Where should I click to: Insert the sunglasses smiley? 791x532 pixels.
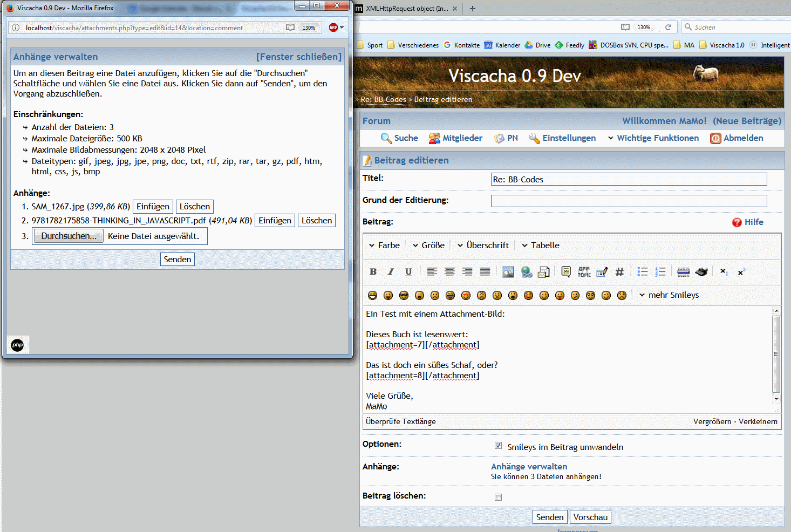click(404, 295)
